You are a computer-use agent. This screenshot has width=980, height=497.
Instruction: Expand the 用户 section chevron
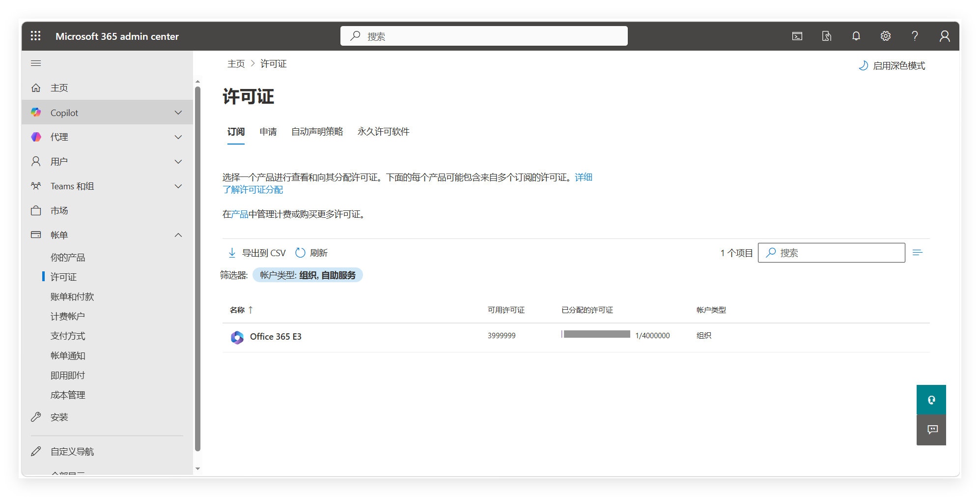click(178, 162)
